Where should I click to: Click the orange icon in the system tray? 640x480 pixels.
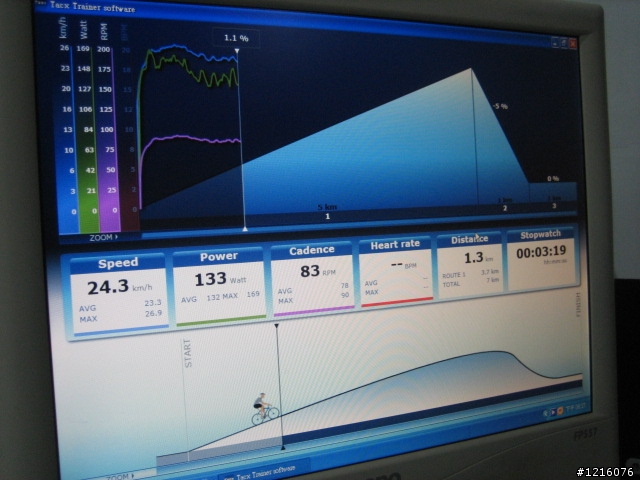click(560, 410)
